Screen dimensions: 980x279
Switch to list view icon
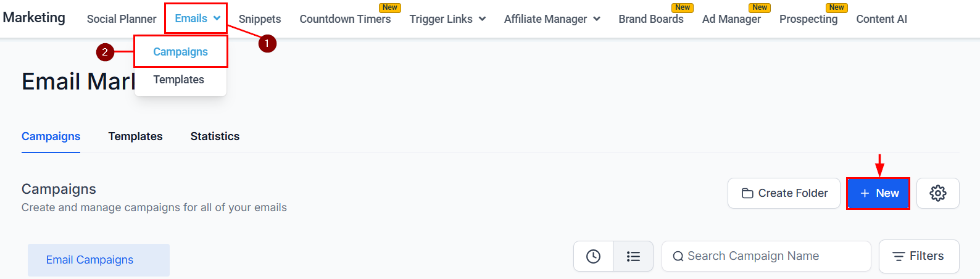(633, 256)
